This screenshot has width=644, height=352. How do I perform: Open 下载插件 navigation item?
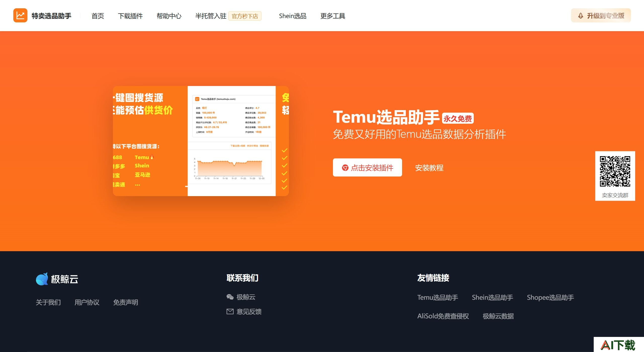(x=130, y=16)
